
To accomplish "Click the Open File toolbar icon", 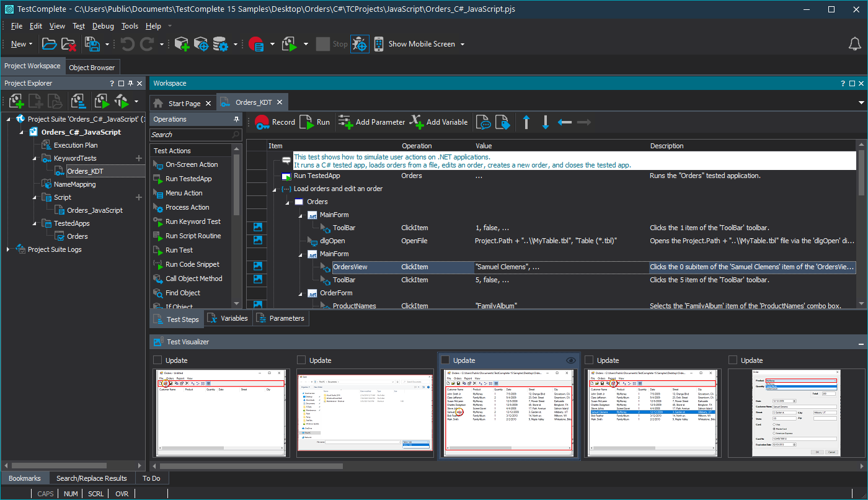I will [x=49, y=43].
